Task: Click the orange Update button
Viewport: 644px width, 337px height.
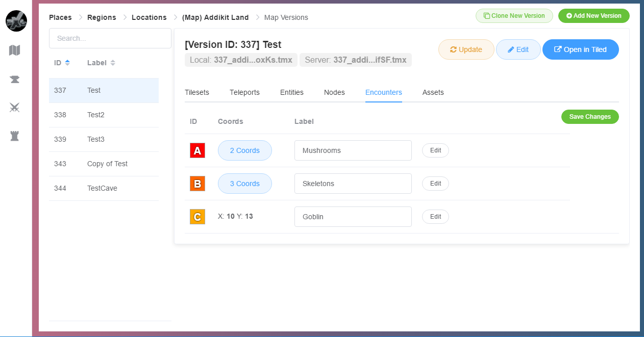Action: coord(466,49)
